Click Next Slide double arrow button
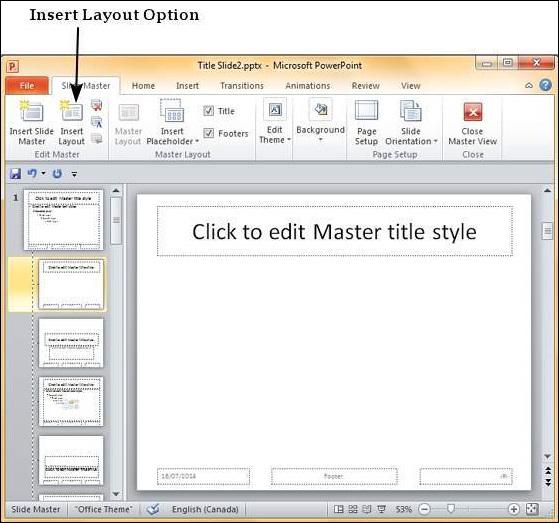 (x=548, y=483)
